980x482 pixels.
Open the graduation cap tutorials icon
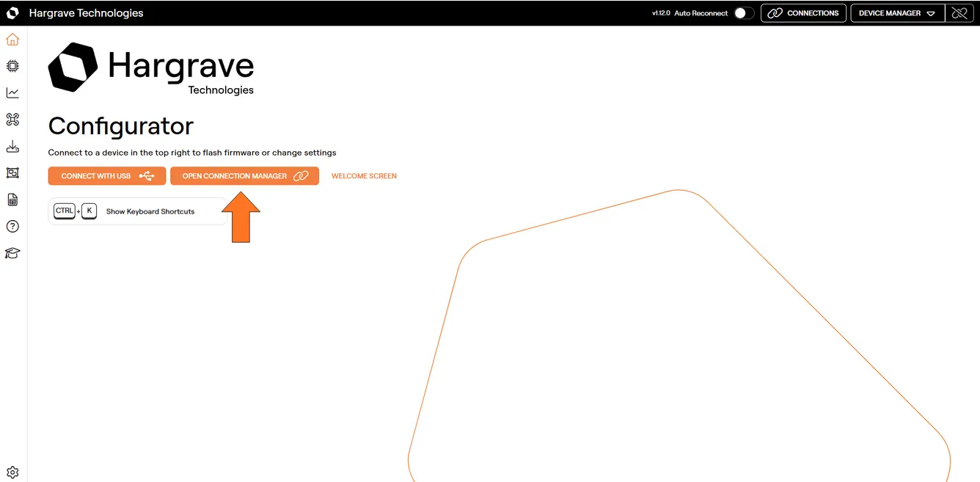point(12,253)
